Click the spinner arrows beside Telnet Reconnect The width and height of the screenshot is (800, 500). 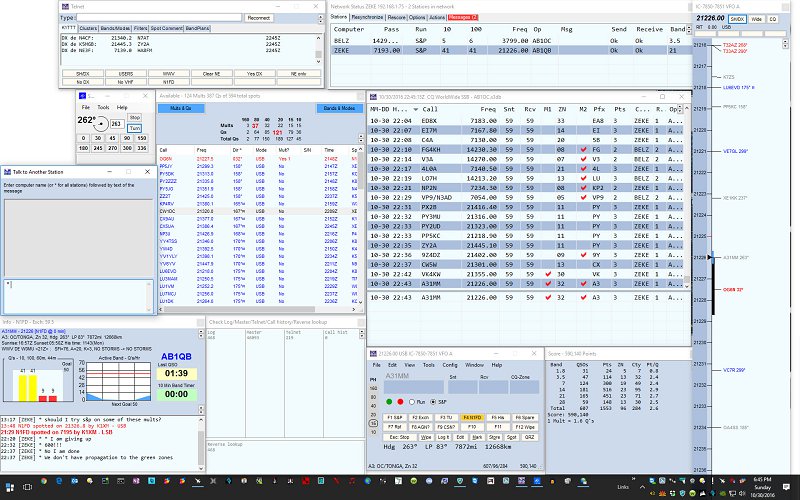[x=321, y=18]
